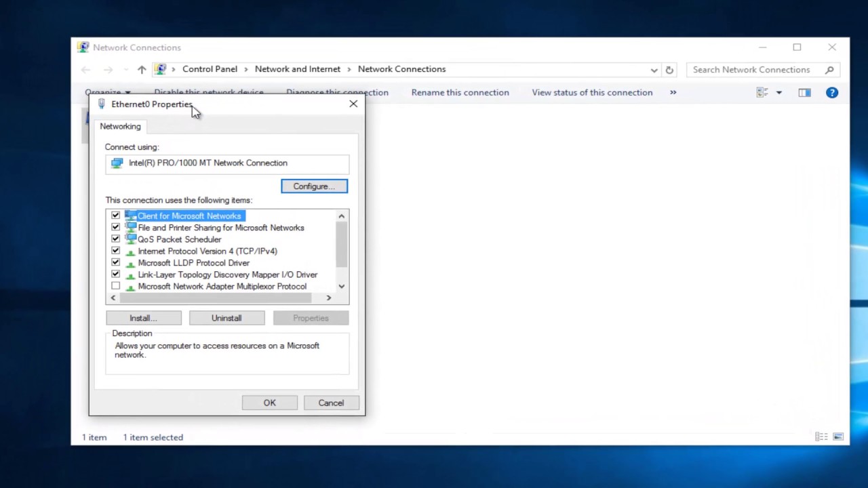Toggle Client for Microsoft Networks checkbox
Viewport: 868px width, 488px height.
pos(115,216)
